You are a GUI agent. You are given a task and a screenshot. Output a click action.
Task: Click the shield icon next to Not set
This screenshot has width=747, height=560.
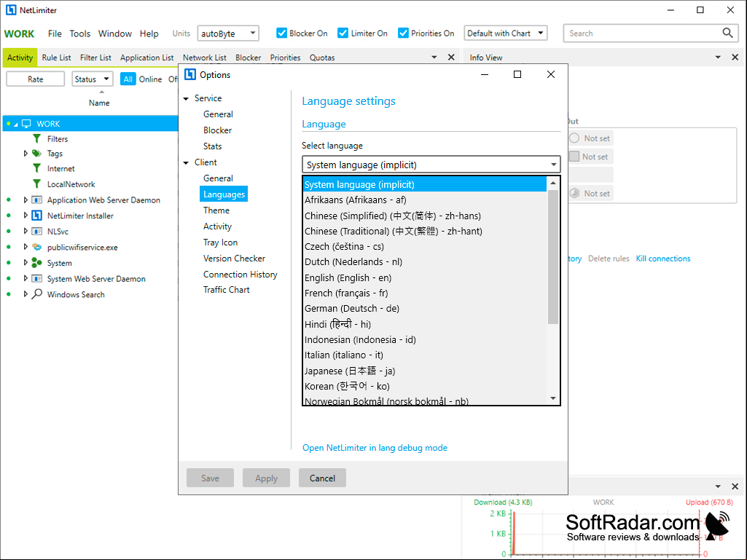(x=574, y=193)
